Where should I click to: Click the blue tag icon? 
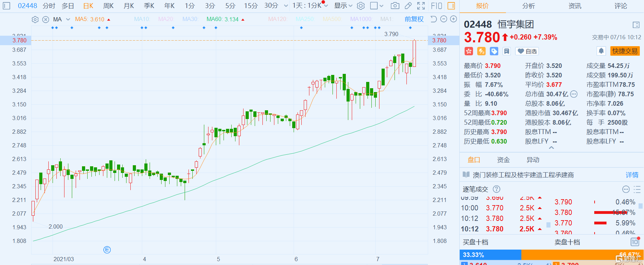(x=494, y=51)
